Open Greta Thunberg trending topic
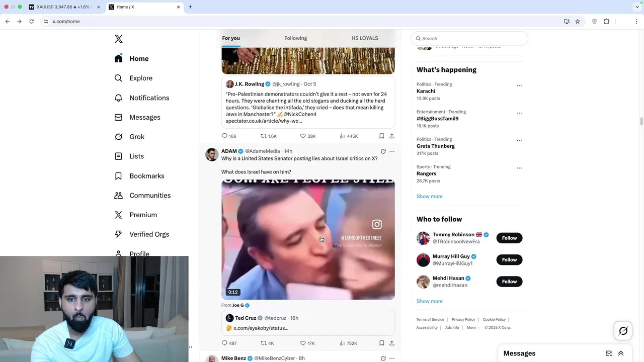This screenshot has width=644, height=362. click(x=435, y=146)
